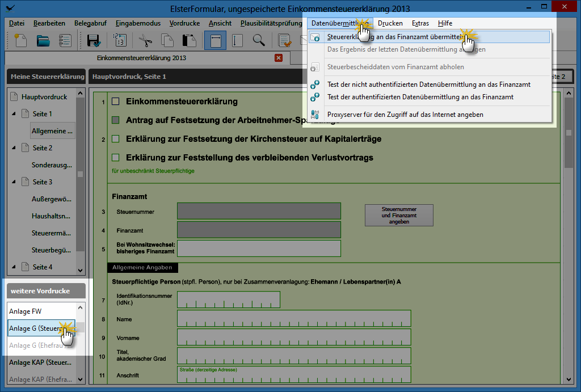Screen dimensions: 581x392
Task: Click the down arrow of the weitere Vordrucke list scrollbar
Action: (x=81, y=379)
